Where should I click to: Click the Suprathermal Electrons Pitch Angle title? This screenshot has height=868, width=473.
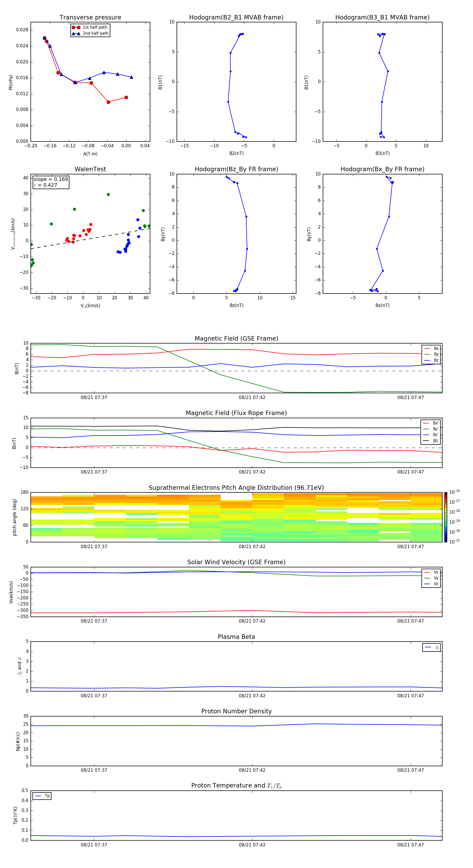tap(236, 488)
